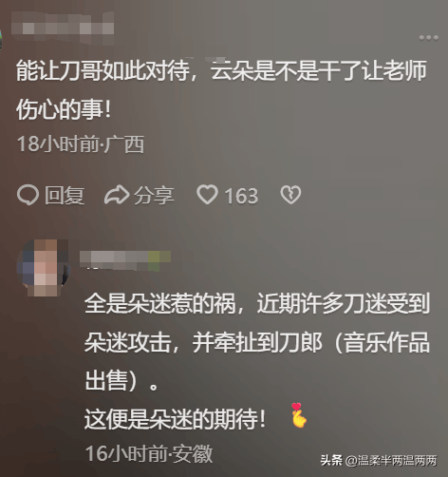Select the top comment text about 刀哥
This screenshot has width=448, height=477.
pyautogui.click(x=221, y=90)
